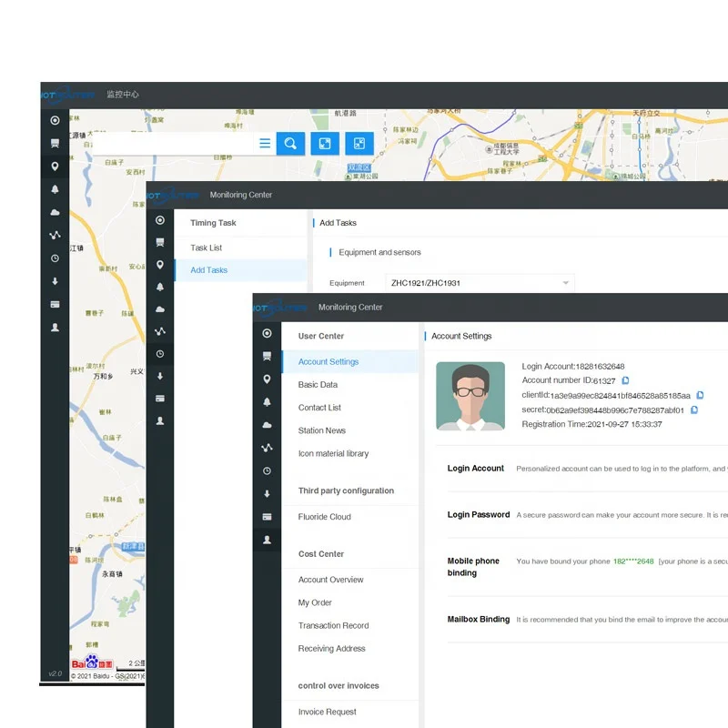Open the Equipment ZHC1921/ZHC1931 dropdown

(480, 283)
